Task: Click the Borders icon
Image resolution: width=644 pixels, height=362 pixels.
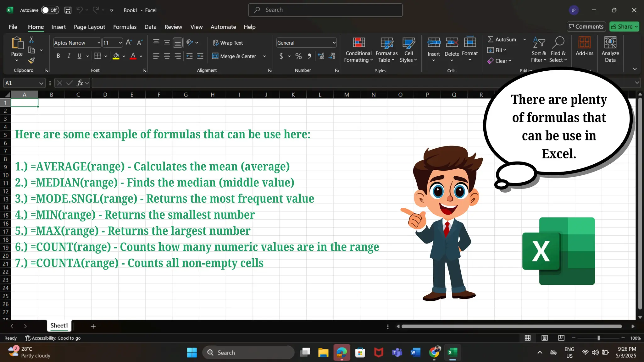Action: click(x=97, y=56)
